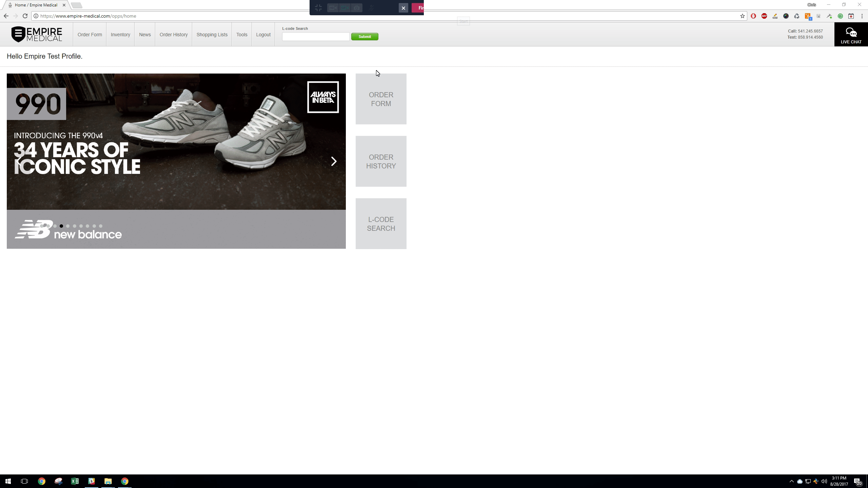
Task: Click the address bar URL
Action: 88,16
